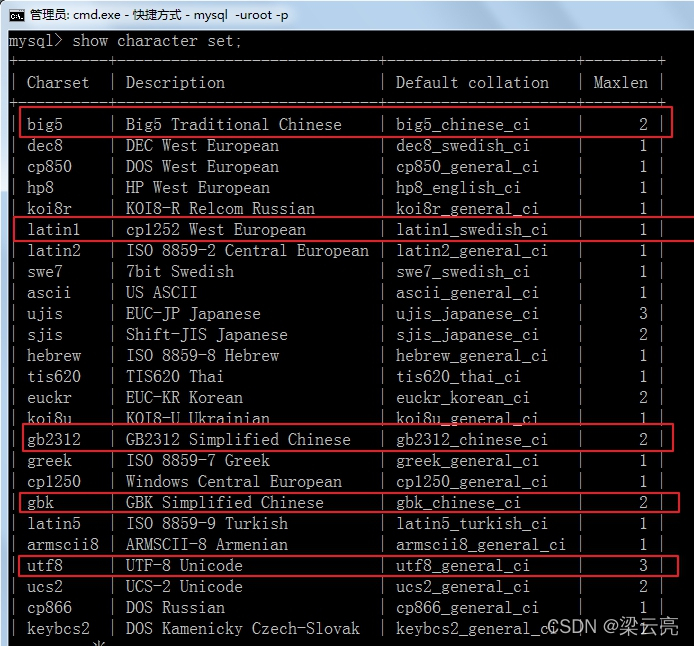Click 'DEC West European' description
Viewport: 694px width, 646px height.
(202, 146)
